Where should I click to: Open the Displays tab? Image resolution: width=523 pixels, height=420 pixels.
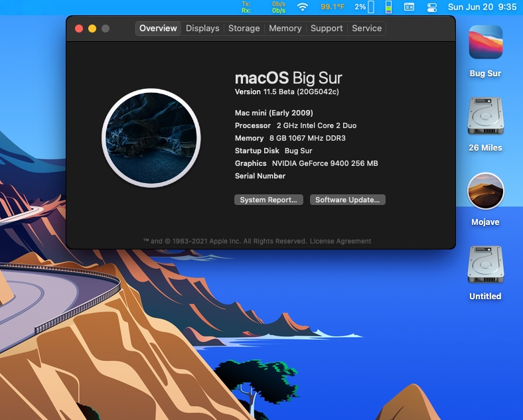point(202,29)
